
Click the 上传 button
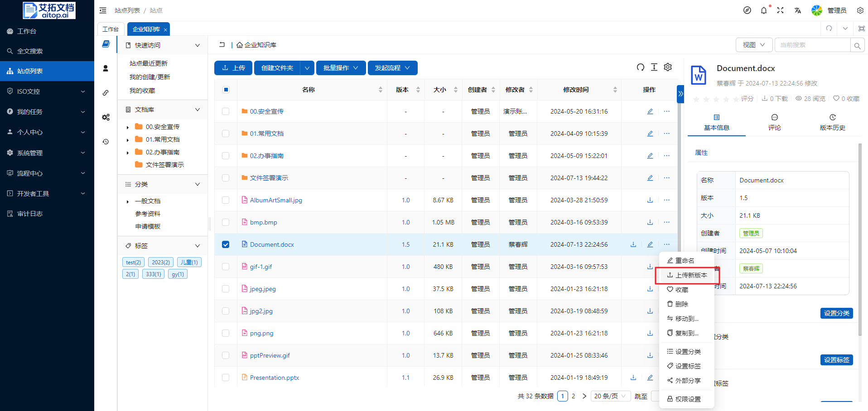233,68
